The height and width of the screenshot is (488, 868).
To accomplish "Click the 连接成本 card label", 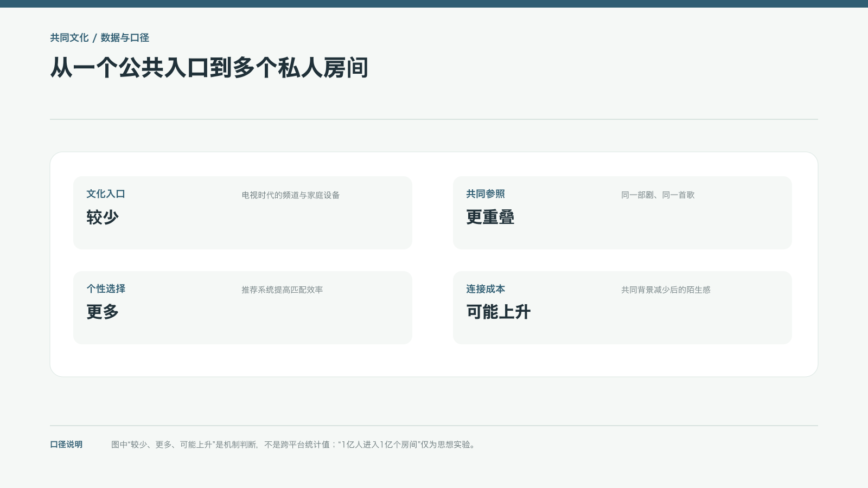I will point(486,288).
